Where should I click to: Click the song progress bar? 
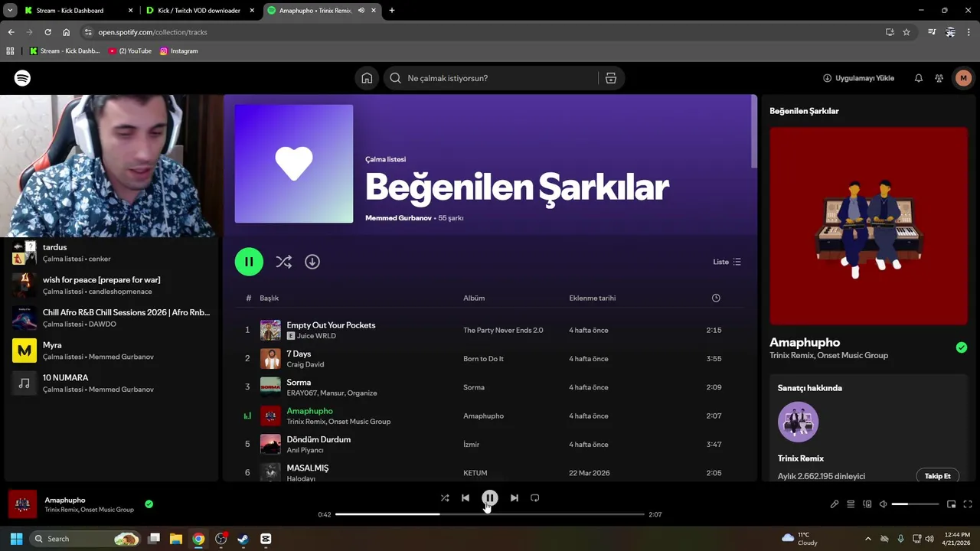(490, 514)
